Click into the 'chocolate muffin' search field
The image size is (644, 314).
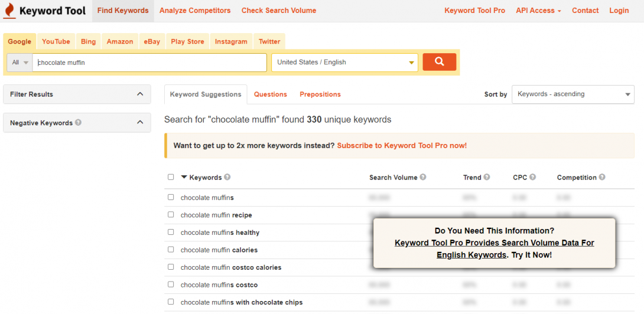150,63
